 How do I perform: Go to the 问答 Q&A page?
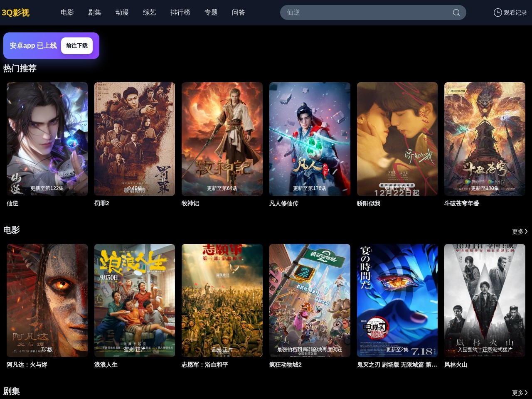coord(239,12)
